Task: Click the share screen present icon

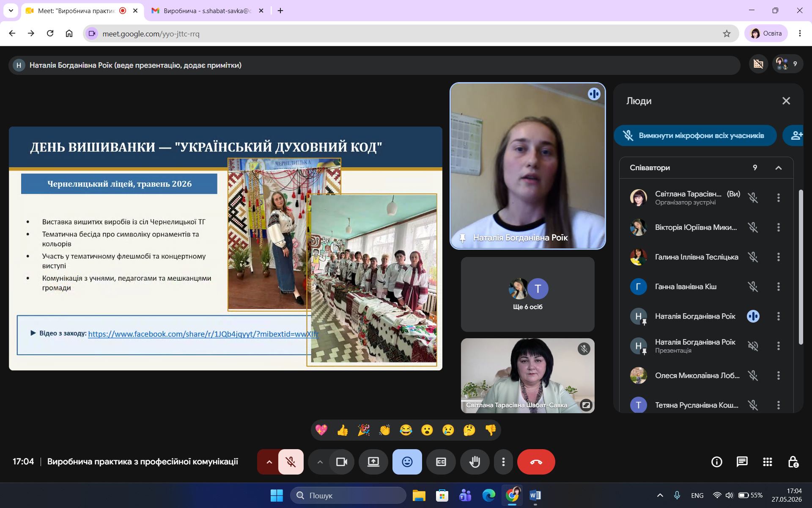Action: (x=373, y=462)
